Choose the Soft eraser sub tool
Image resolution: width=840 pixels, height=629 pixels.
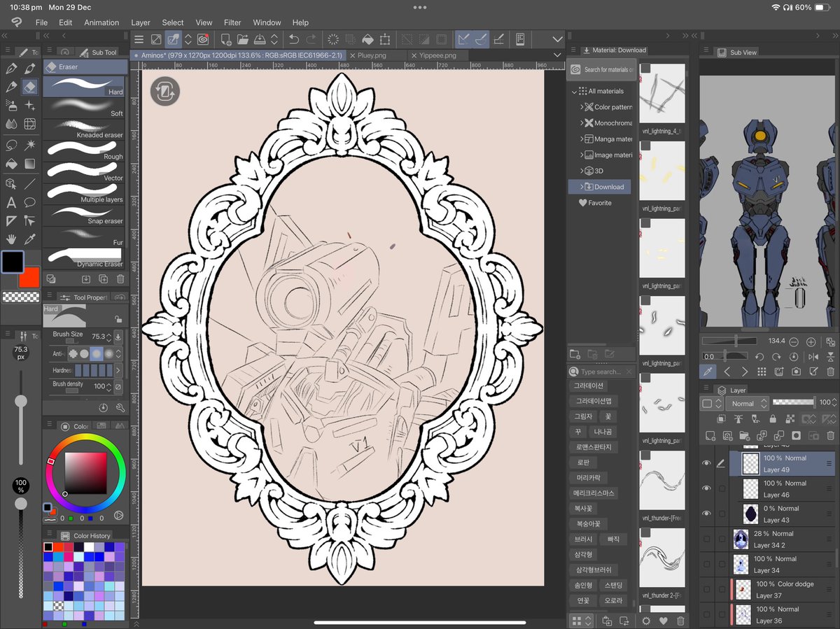tap(85, 107)
